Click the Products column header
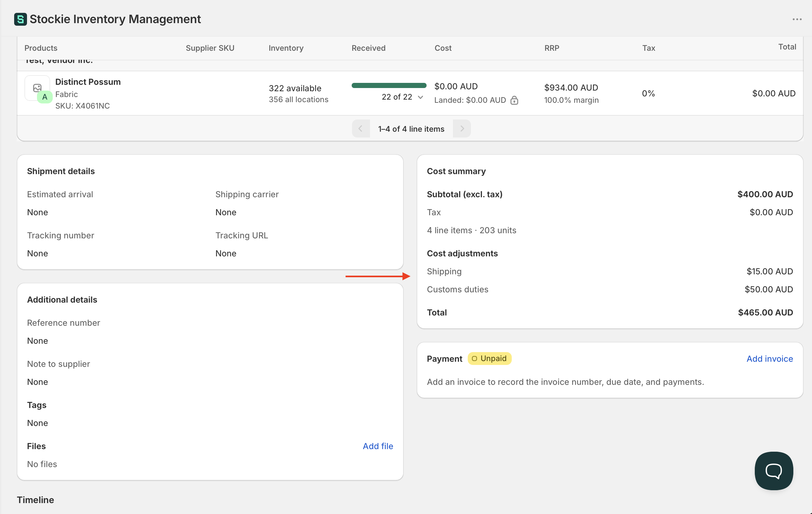The height and width of the screenshot is (514, 812). coord(41,48)
